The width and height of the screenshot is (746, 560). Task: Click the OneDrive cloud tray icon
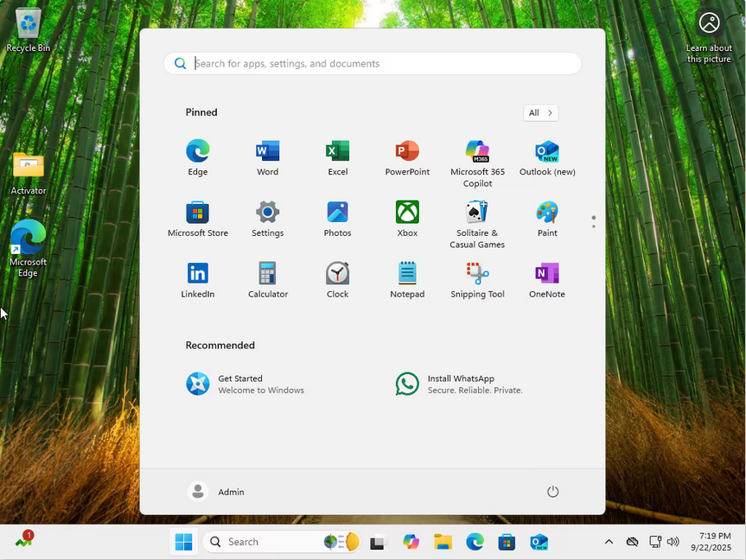632,542
